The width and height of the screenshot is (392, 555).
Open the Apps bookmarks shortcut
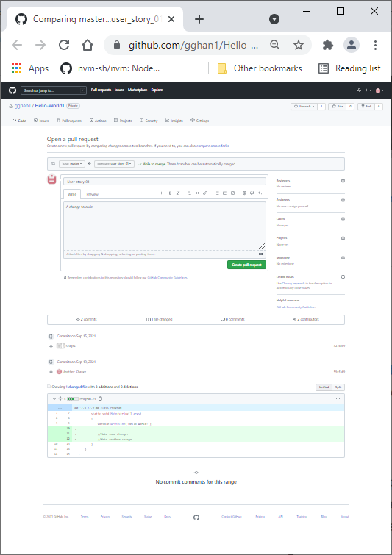click(30, 68)
